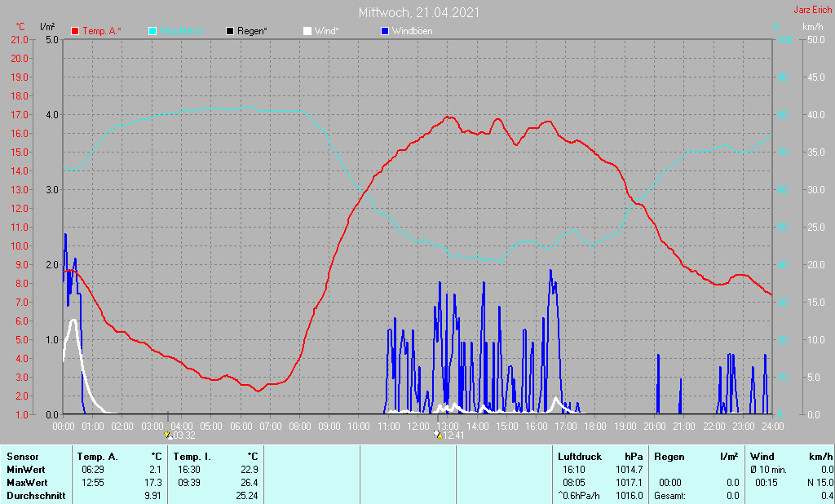The image size is (835, 504).
Task: Select the black Regen legend swatch
Action: point(230,31)
